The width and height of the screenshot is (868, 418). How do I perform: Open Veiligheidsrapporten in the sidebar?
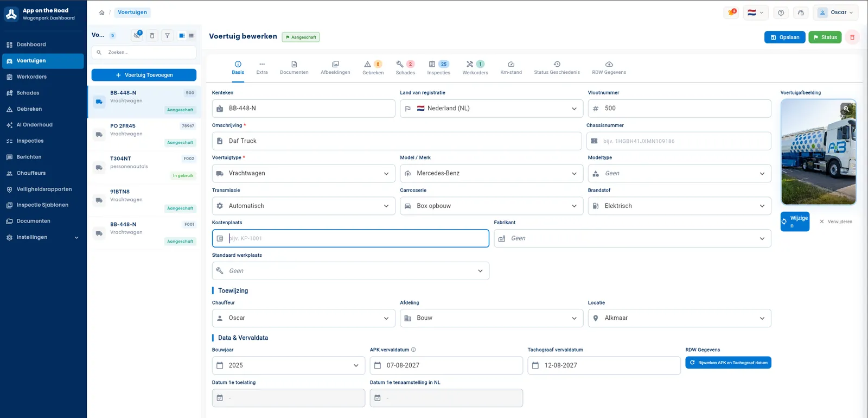click(x=43, y=189)
